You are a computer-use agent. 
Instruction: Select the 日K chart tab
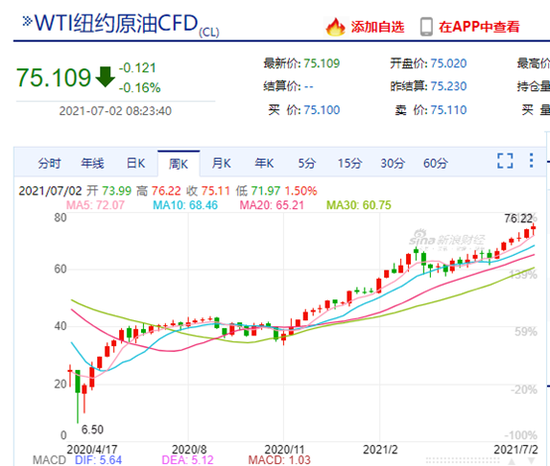pos(136,163)
